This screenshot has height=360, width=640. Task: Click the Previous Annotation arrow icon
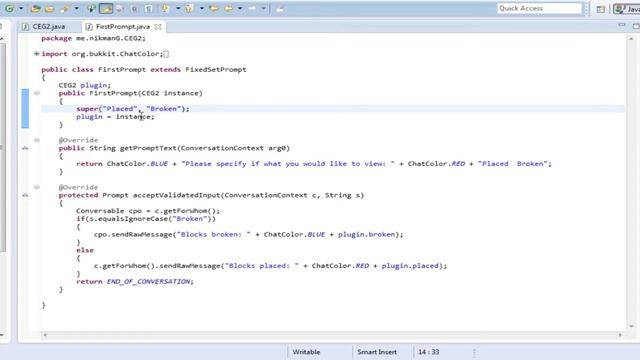[x=189, y=9]
